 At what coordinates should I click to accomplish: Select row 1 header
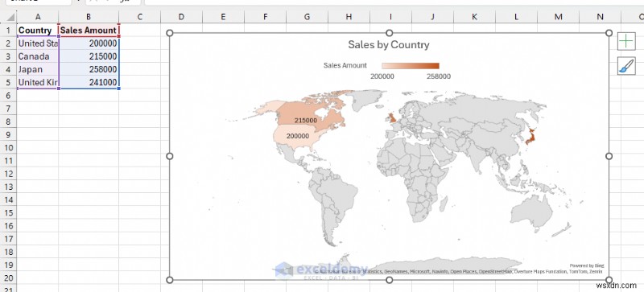8,30
